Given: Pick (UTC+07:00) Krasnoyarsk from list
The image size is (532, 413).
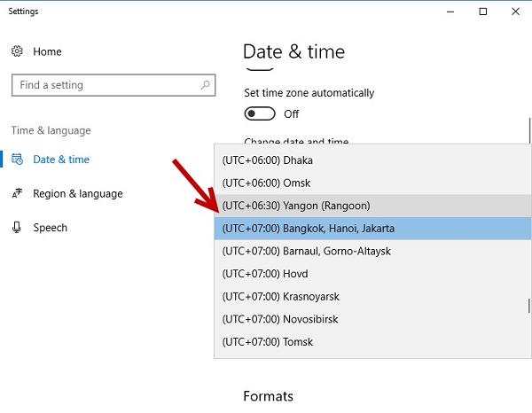Looking at the screenshot, I should [x=281, y=297].
